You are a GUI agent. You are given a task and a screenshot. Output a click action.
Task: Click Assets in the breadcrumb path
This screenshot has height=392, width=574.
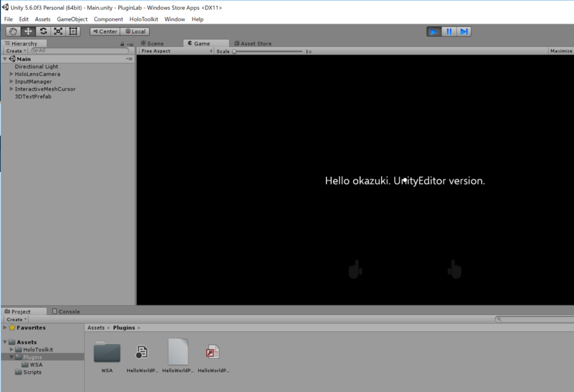(96, 328)
